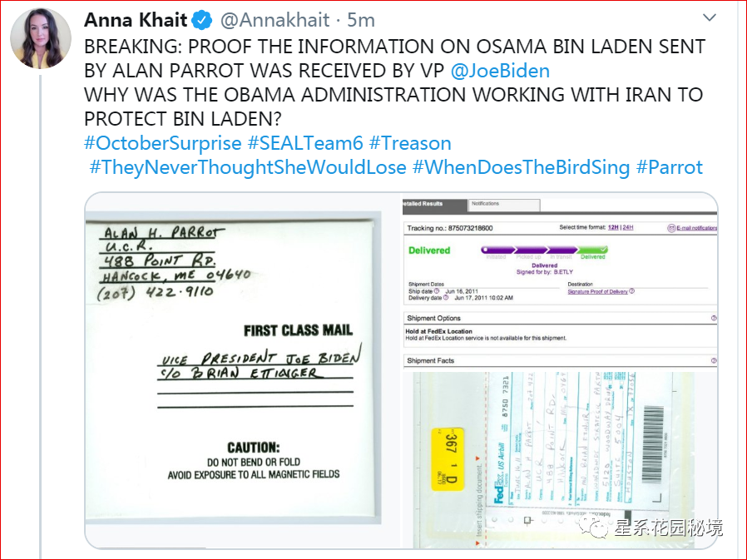Open the #WhenDoesTheBirdSing hashtag
747x560 pixels.
tap(522, 167)
